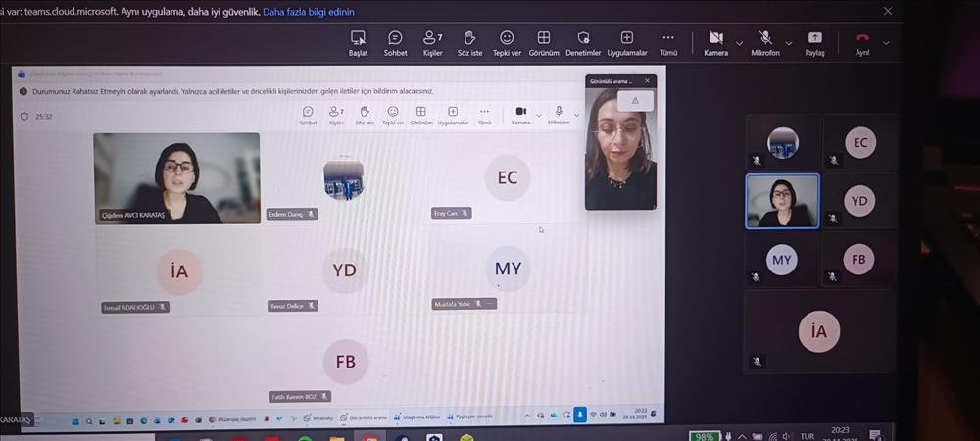The height and width of the screenshot is (441, 980).
Task: Open Uygulamalar apps in top toolbar
Action: [x=626, y=42]
